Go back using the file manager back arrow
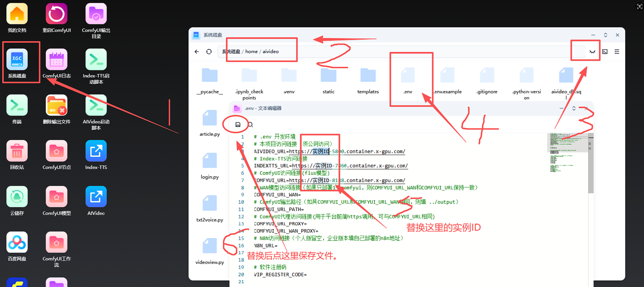The width and height of the screenshot is (644, 287). pos(197,52)
